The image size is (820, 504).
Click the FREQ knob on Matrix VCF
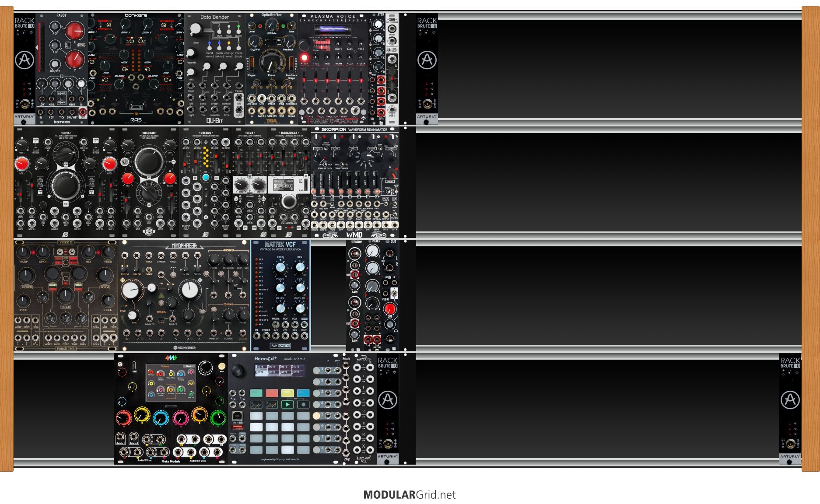(x=280, y=267)
